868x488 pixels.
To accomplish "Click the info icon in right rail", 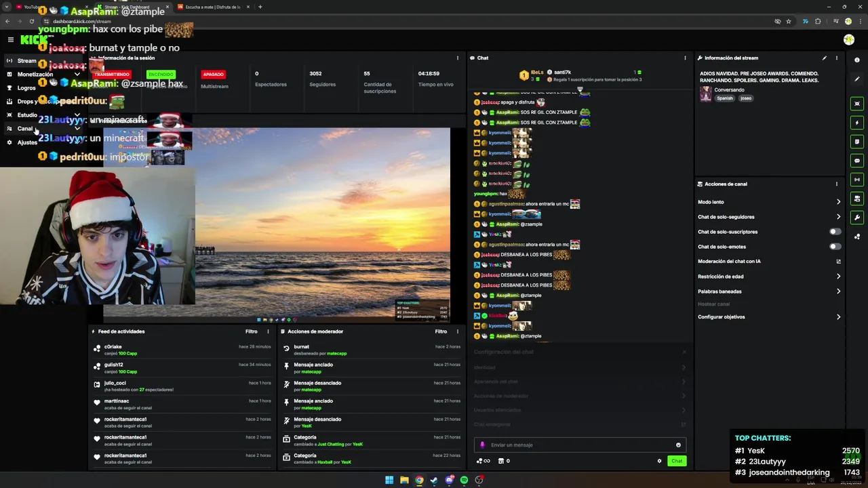I will pyautogui.click(x=857, y=60).
